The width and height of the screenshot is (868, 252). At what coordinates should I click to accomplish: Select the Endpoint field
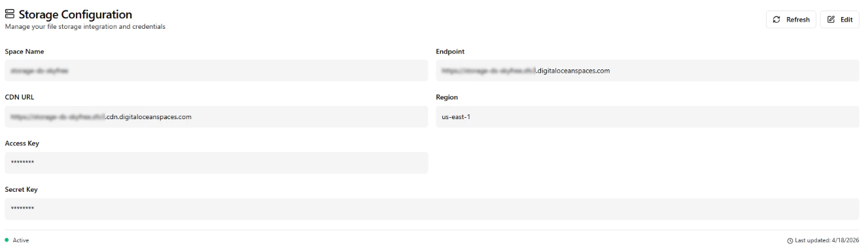pyautogui.click(x=648, y=71)
